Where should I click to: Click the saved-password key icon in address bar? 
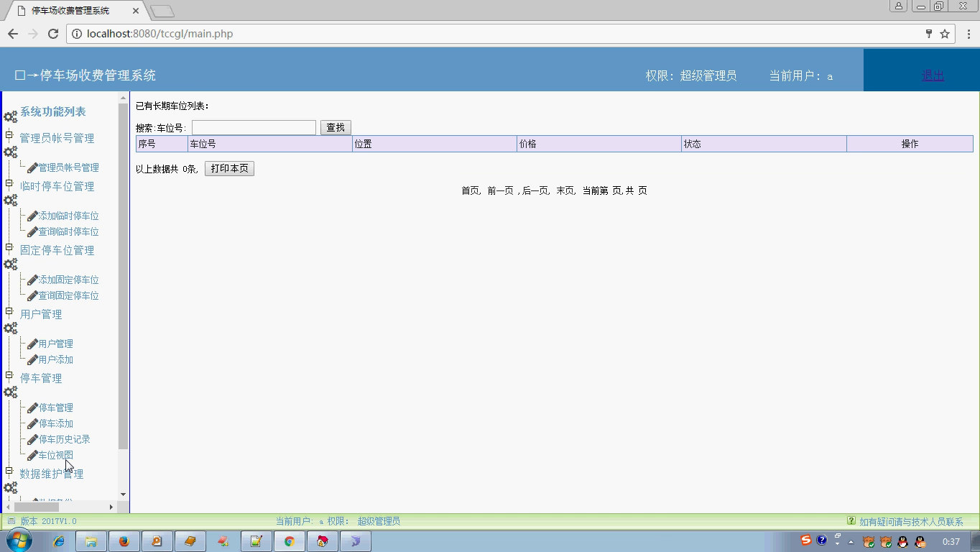pyautogui.click(x=928, y=34)
